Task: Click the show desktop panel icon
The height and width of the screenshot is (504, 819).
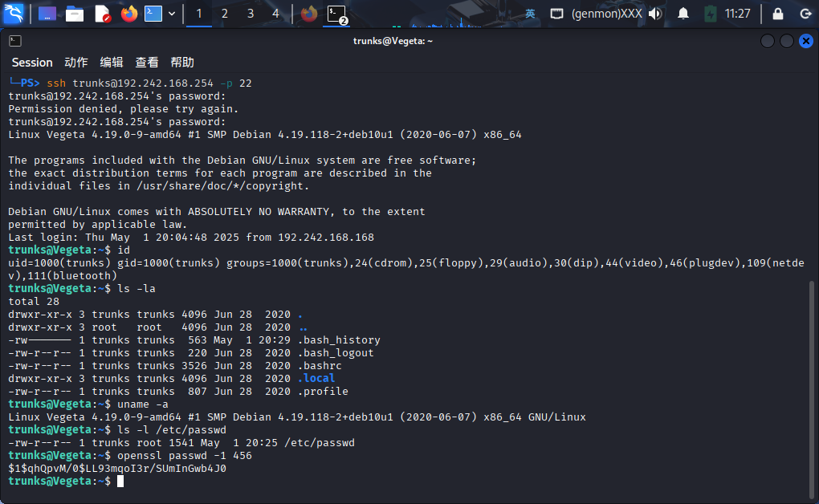Action: click(47, 14)
